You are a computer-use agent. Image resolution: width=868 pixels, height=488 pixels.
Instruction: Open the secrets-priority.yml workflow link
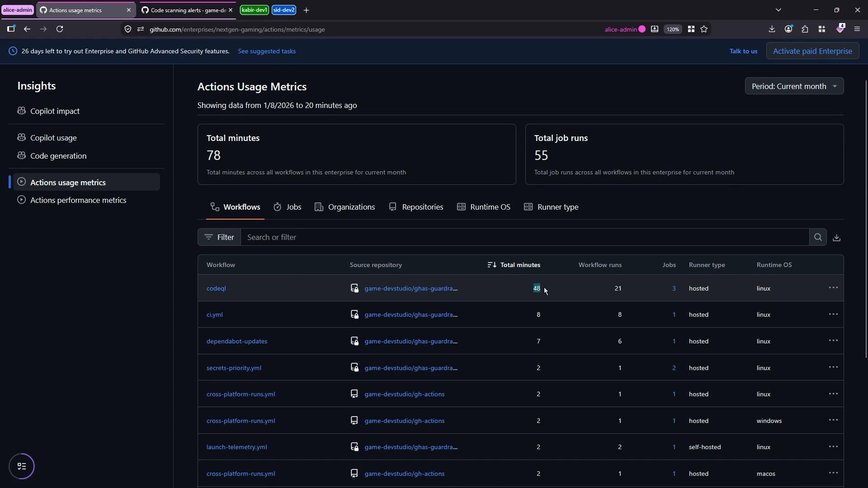coord(234,368)
